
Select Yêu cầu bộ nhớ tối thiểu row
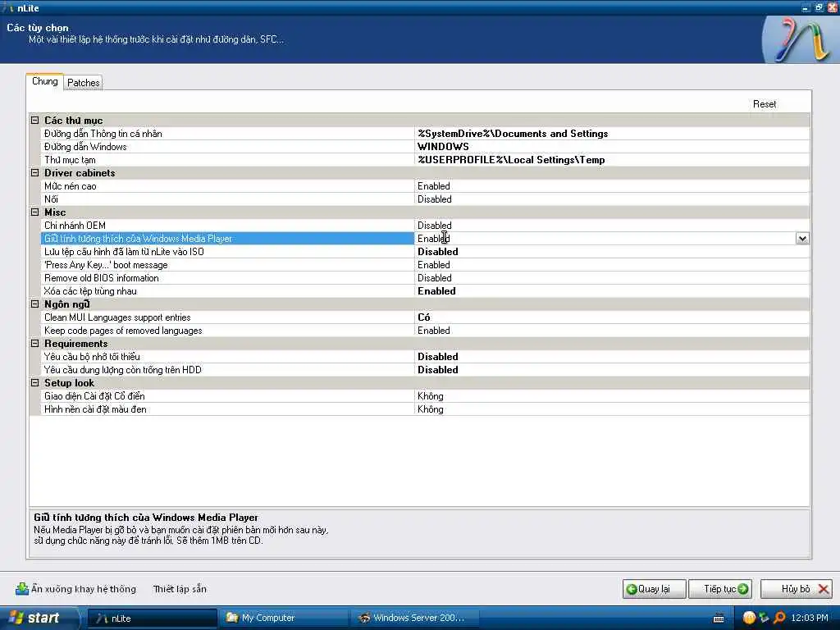click(228, 357)
